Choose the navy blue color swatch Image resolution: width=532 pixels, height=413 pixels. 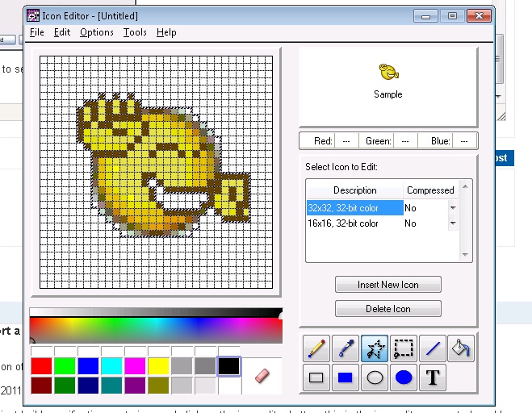[x=88, y=386]
